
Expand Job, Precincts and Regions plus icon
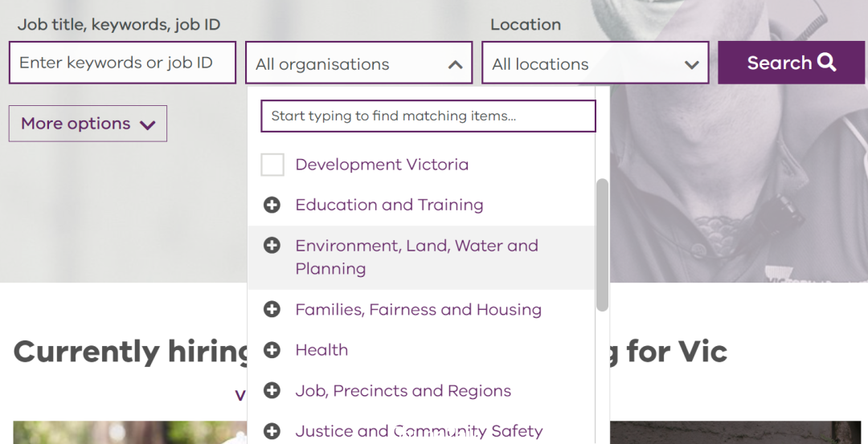point(272,391)
